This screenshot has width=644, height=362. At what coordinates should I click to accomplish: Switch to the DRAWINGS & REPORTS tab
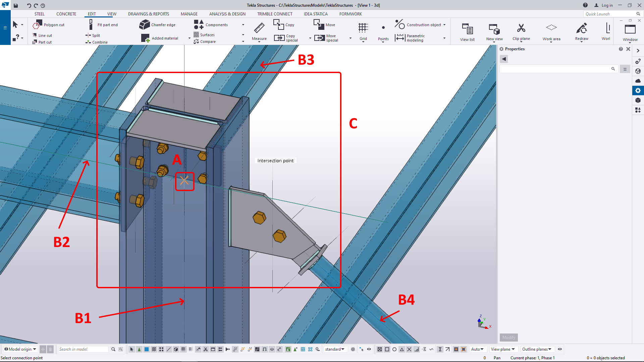click(x=148, y=14)
